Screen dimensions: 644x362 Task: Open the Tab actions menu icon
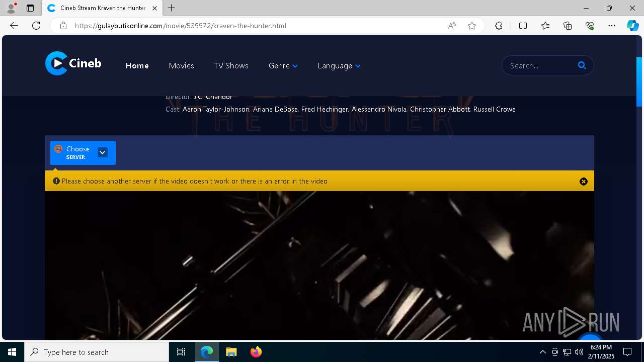(x=30, y=8)
